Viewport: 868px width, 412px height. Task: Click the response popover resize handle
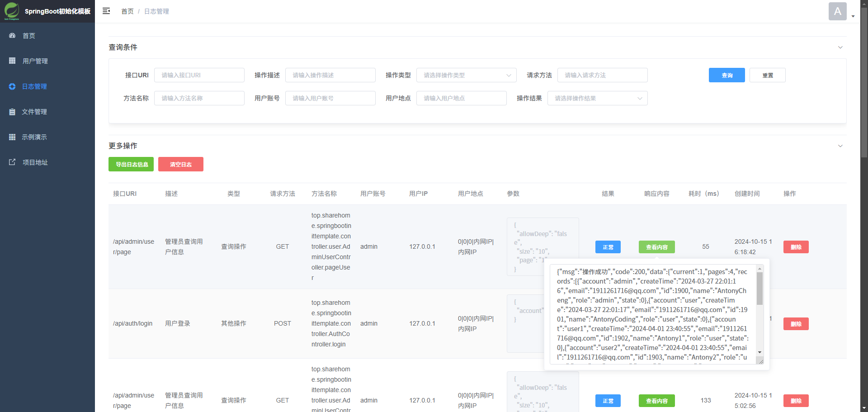[x=761, y=361]
